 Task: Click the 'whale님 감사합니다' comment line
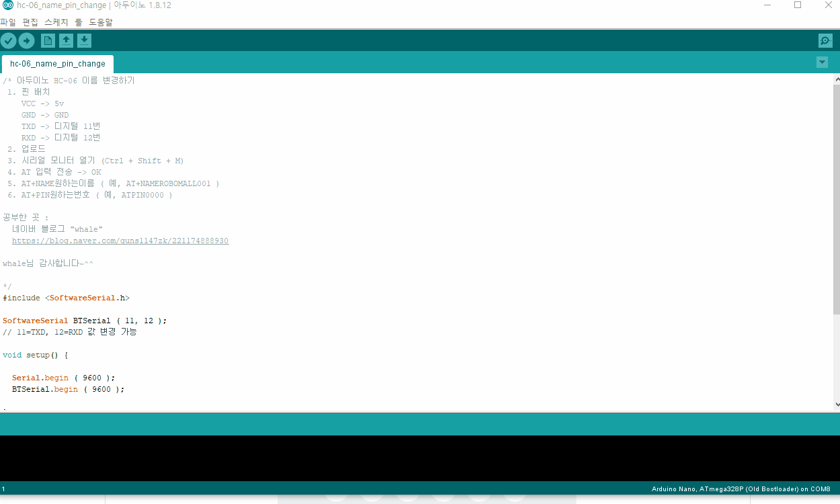point(48,263)
